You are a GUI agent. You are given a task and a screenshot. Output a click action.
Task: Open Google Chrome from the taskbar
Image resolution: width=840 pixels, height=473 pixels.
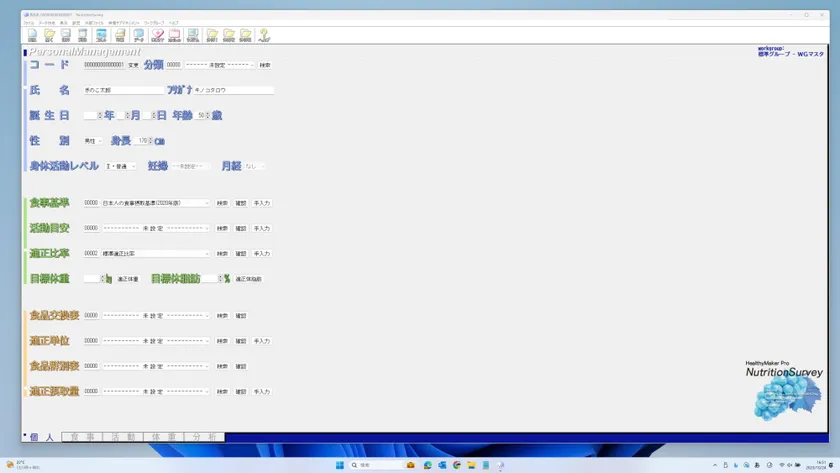click(x=456, y=465)
